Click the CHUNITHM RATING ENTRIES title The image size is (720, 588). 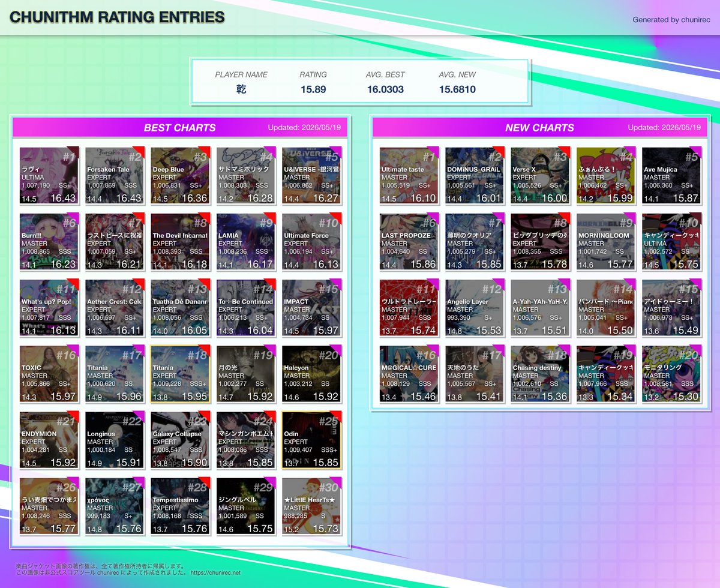117,17
